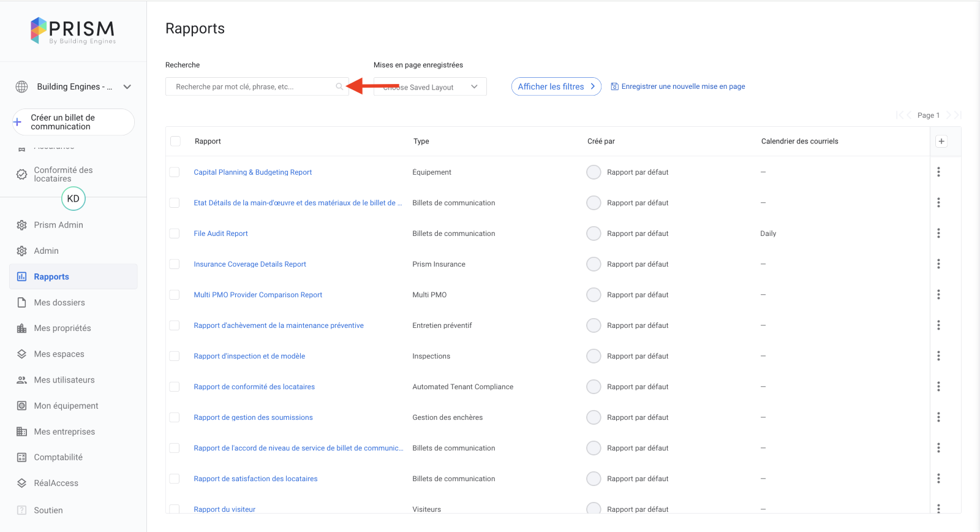Click the search magnifier icon
Viewport: 980px width, 532px height.
339,87
